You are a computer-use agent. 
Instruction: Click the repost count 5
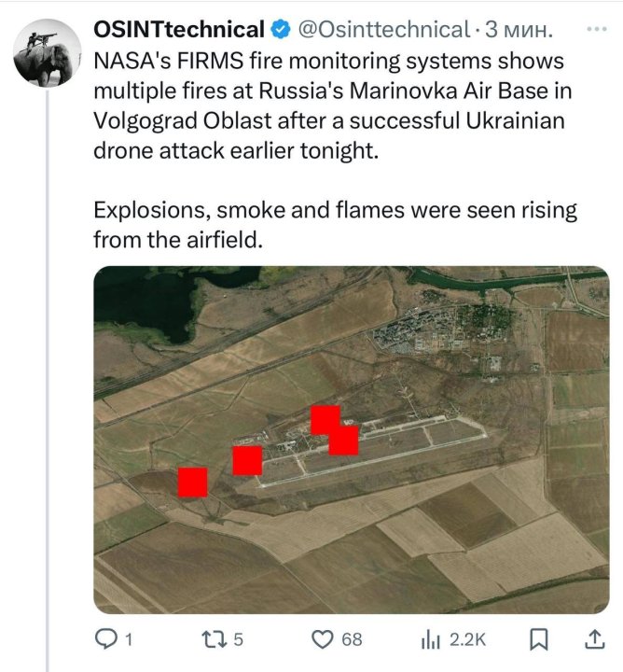coord(239,639)
